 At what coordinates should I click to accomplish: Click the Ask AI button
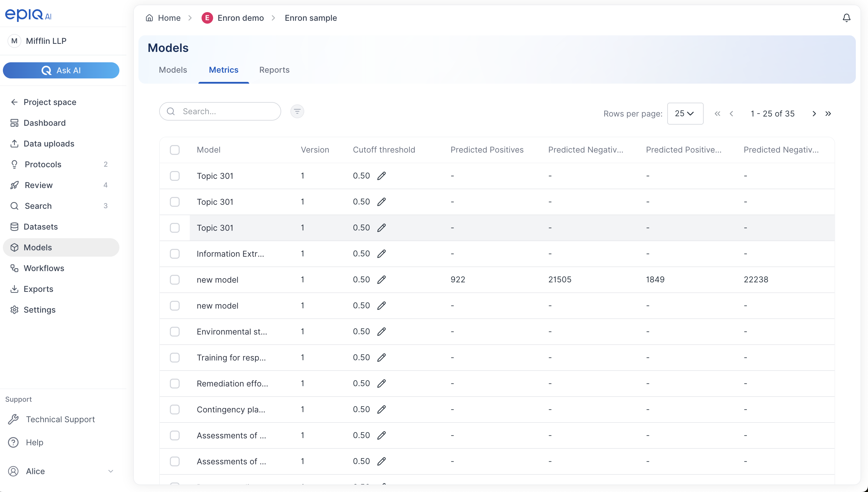[x=61, y=71]
